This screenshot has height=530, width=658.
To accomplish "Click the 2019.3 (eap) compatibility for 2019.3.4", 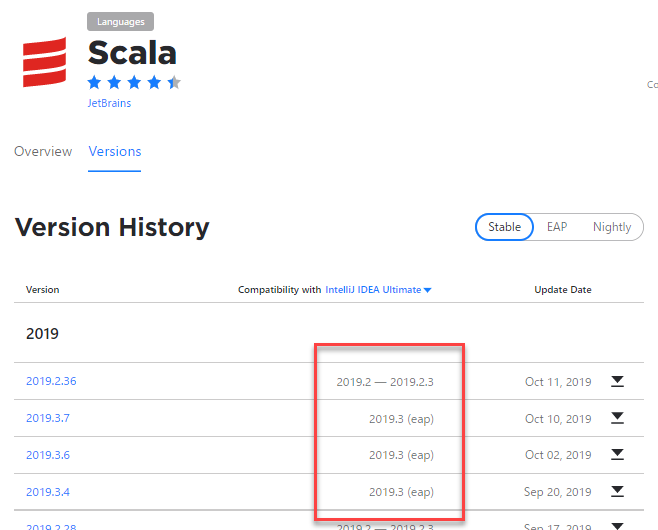I will tap(401, 492).
